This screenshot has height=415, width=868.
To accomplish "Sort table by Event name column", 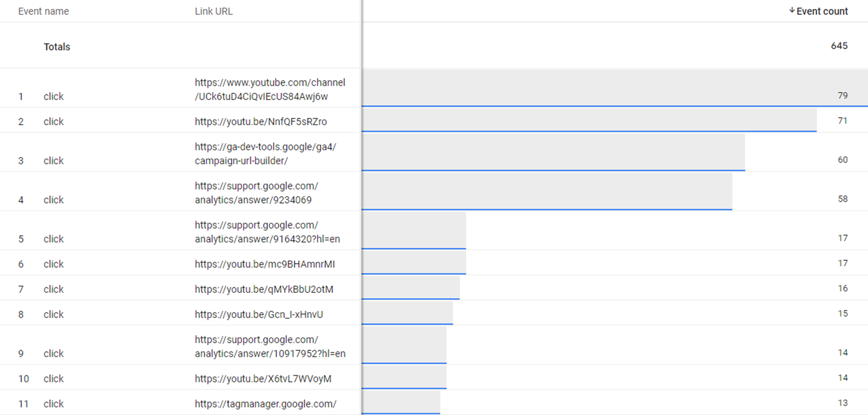I will [x=43, y=11].
